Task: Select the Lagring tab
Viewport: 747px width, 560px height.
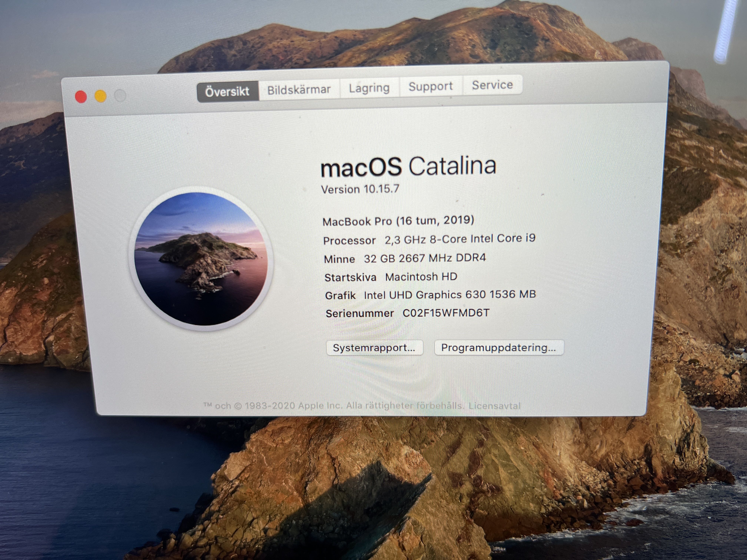Action: (x=369, y=88)
